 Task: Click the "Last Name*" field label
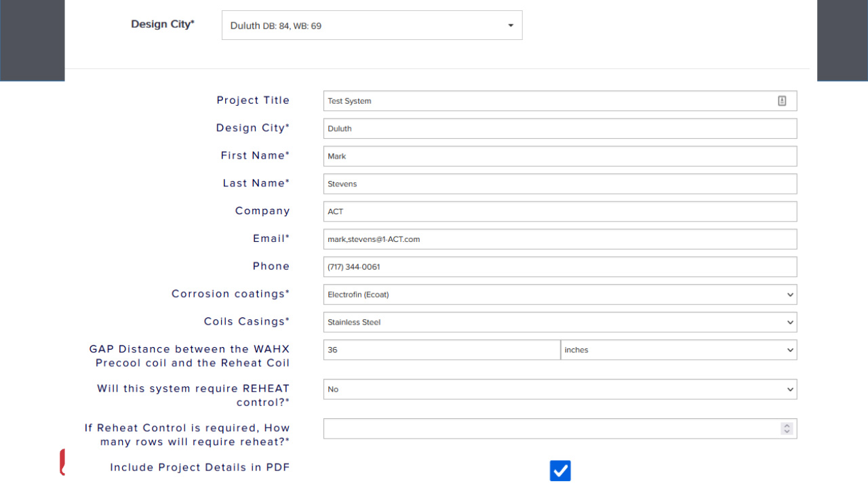256,183
